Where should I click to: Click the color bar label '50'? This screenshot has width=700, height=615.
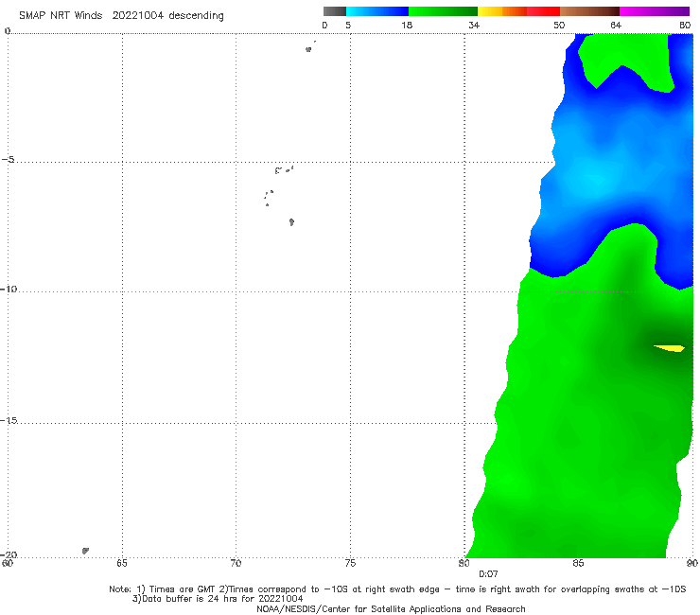559,25
